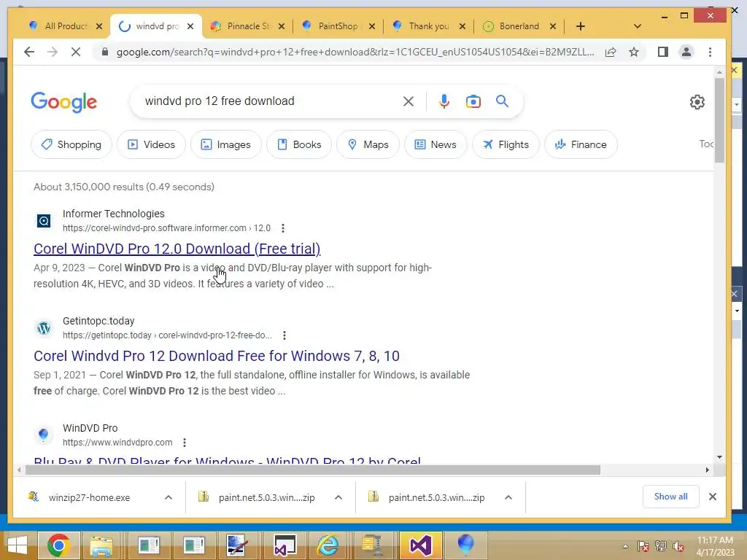This screenshot has width=747, height=560.
Task: Click the volume icon in system tray
Action: pyautogui.click(x=678, y=546)
